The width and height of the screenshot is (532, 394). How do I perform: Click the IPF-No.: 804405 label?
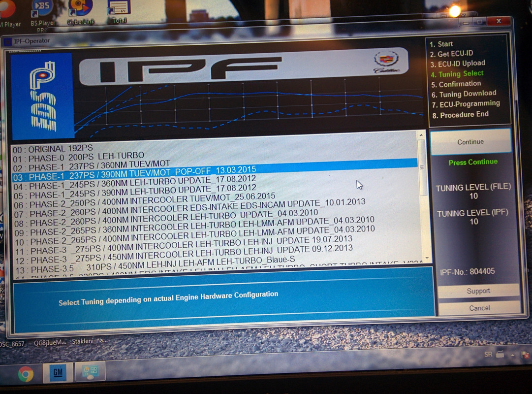tap(467, 272)
